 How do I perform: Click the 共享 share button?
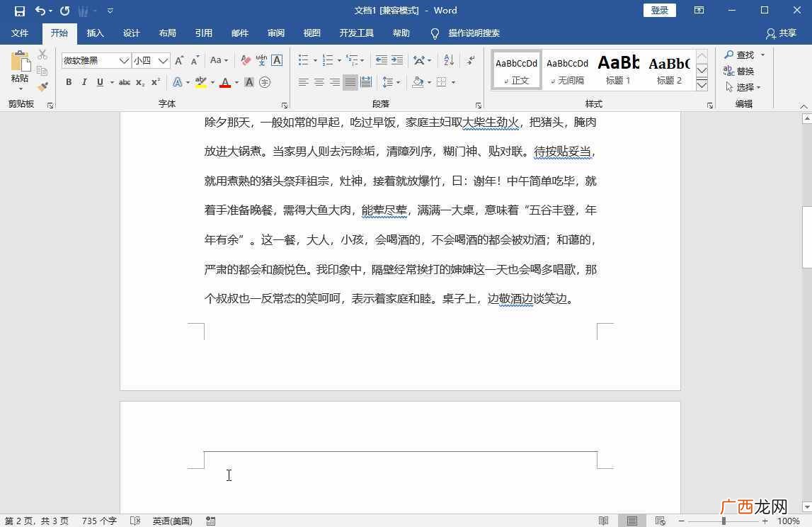(782, 33)
